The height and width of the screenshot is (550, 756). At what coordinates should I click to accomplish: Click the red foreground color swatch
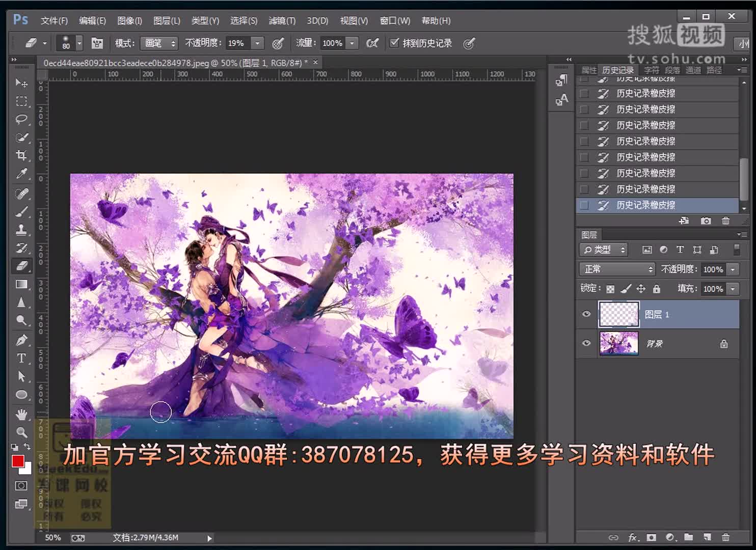17,460
